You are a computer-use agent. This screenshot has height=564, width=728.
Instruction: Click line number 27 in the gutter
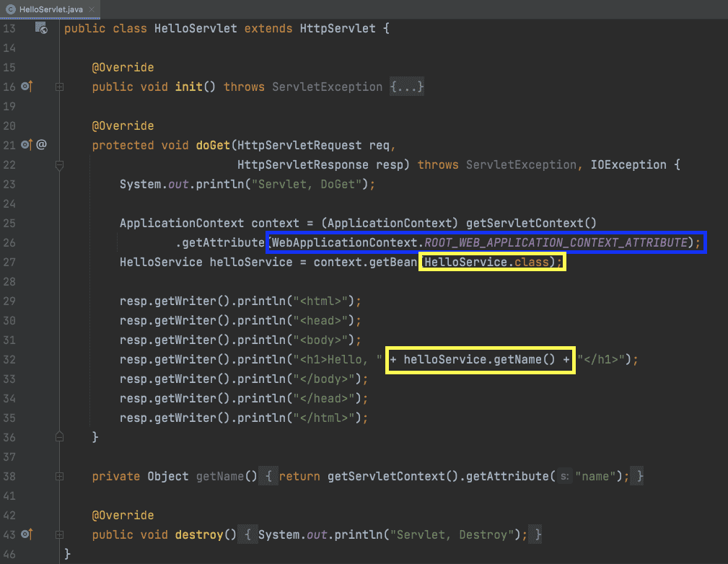[9, 262]
